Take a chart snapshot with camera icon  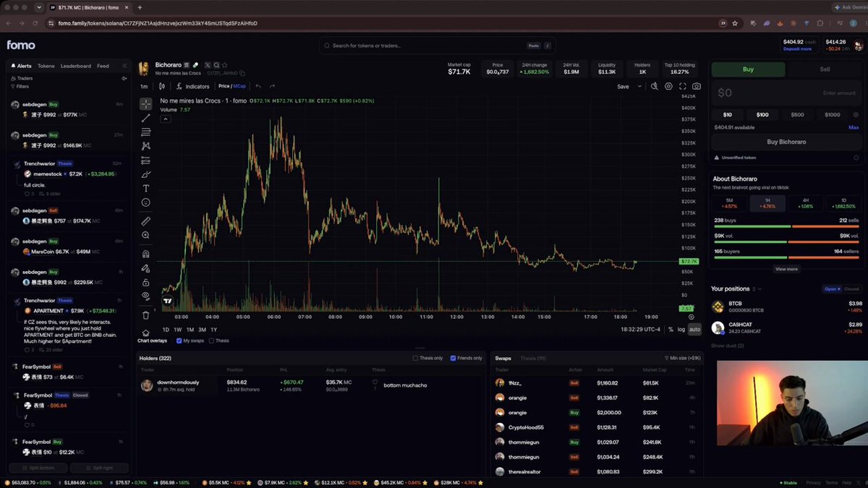[x=696, y=86]
